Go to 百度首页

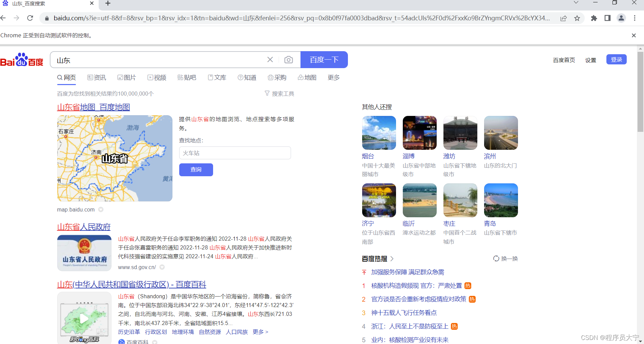(x=564, y=60)
